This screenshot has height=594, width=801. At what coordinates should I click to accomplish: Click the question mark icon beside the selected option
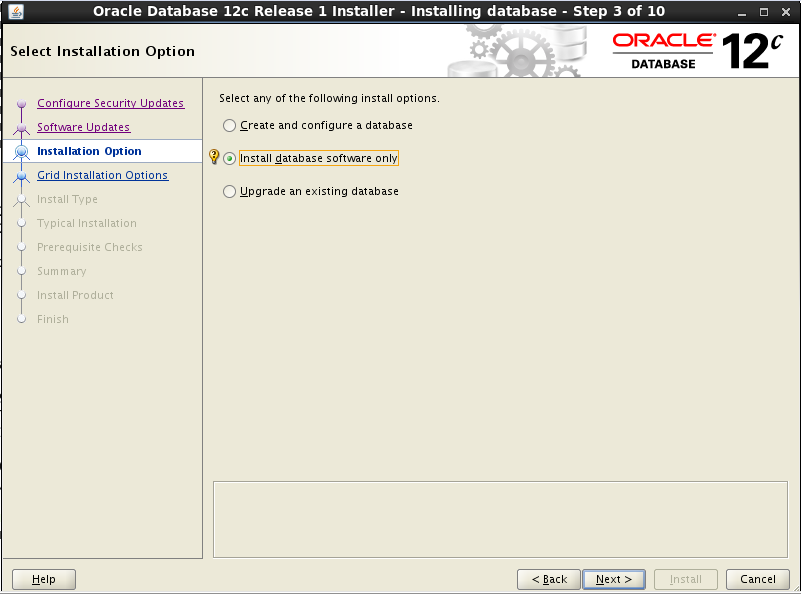point(213,157)
